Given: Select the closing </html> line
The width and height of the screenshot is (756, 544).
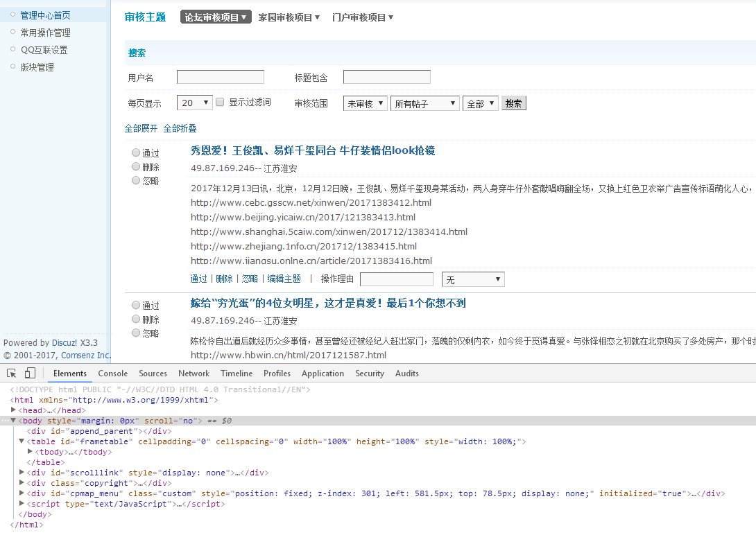Looking at the screenshot, I should coord(26,525).
